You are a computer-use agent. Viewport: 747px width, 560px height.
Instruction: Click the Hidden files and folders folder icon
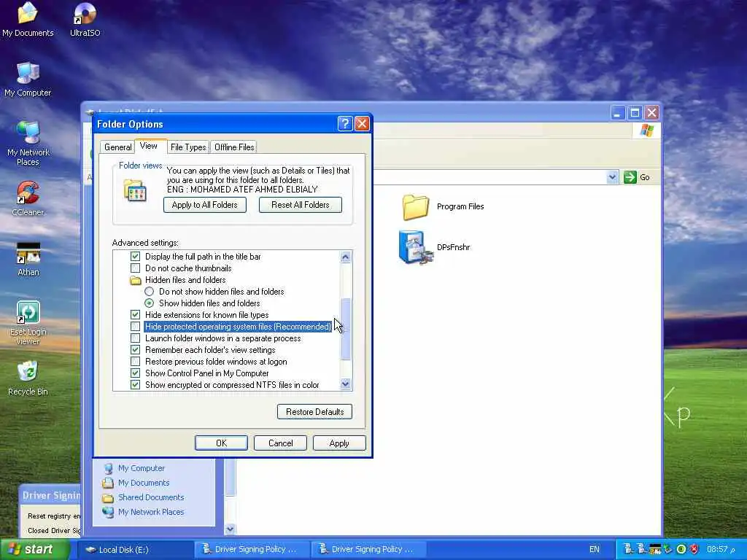click(135, 280)
